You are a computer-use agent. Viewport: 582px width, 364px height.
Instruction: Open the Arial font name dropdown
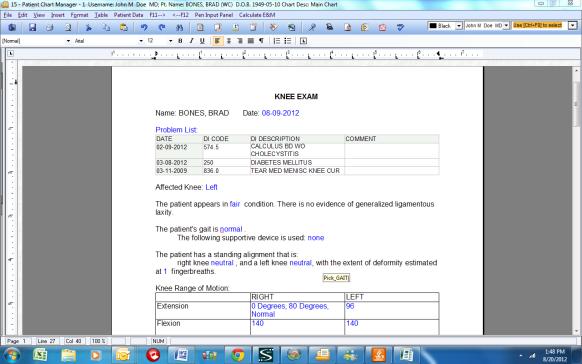141,41
